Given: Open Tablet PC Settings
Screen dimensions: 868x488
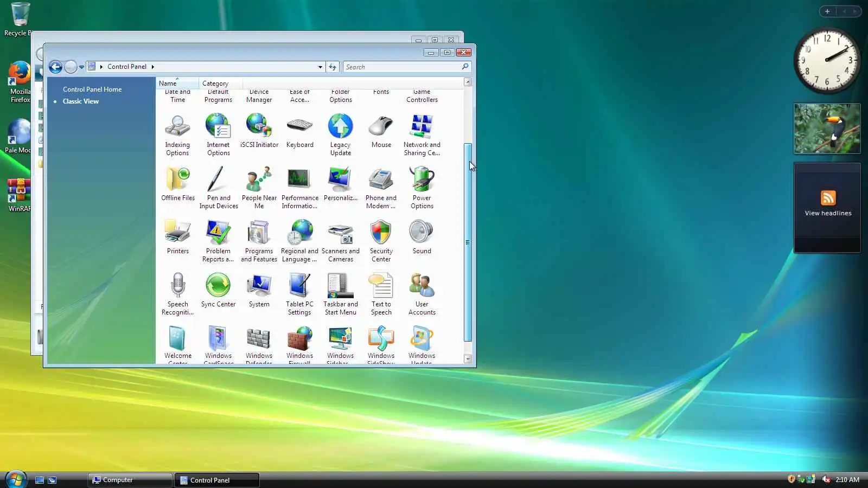Looking at the screenshot, I should 300,295.
